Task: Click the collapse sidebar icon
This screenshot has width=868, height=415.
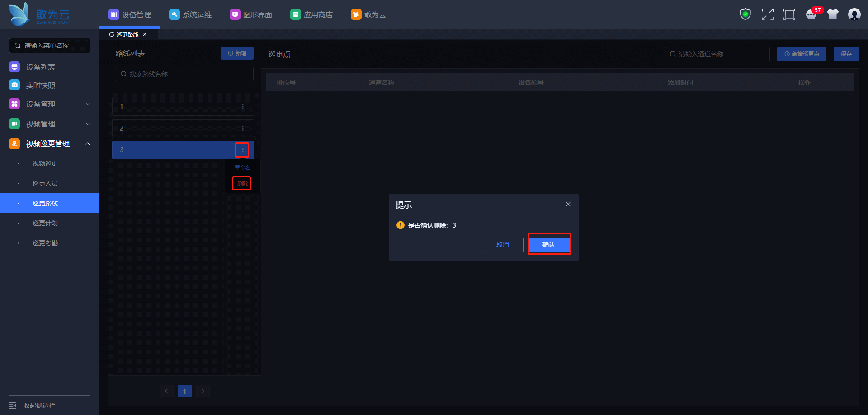Action: 13,406
